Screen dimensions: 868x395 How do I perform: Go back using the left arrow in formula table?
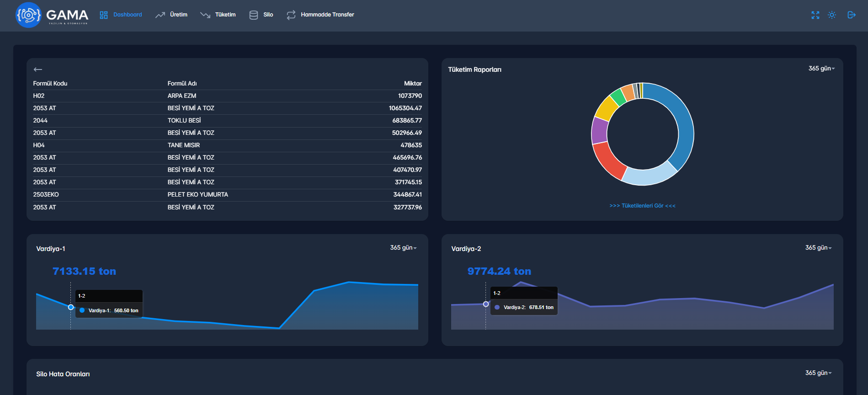point(38,69)
